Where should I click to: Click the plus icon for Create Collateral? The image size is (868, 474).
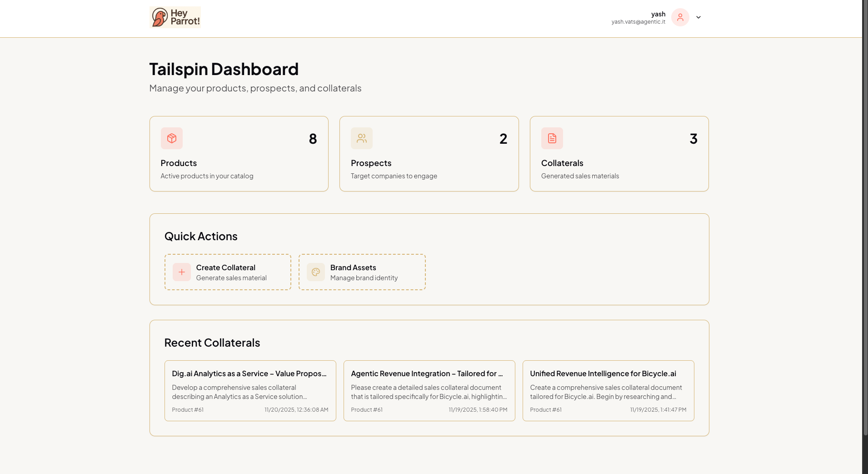point(182,272)
